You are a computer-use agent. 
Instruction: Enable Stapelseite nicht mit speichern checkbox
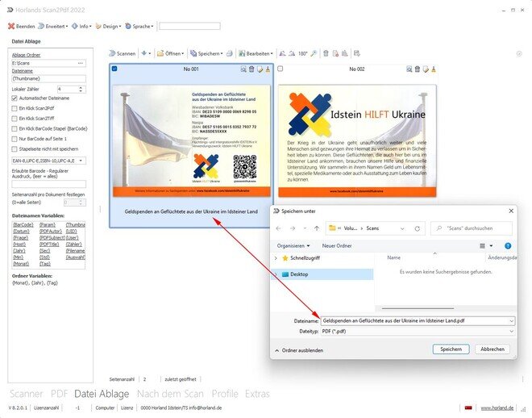15,149
